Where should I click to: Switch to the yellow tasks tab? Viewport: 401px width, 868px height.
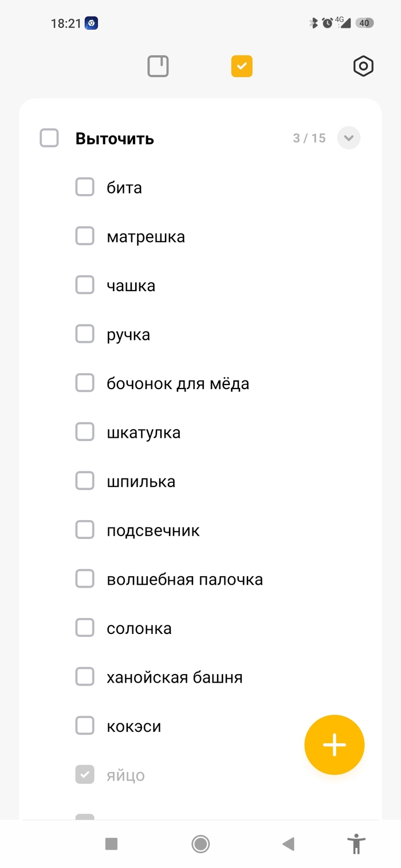point(242,66)
